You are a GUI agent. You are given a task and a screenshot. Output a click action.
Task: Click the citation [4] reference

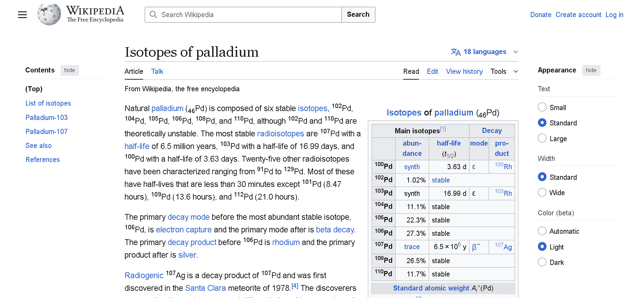[x=295, y=286]
